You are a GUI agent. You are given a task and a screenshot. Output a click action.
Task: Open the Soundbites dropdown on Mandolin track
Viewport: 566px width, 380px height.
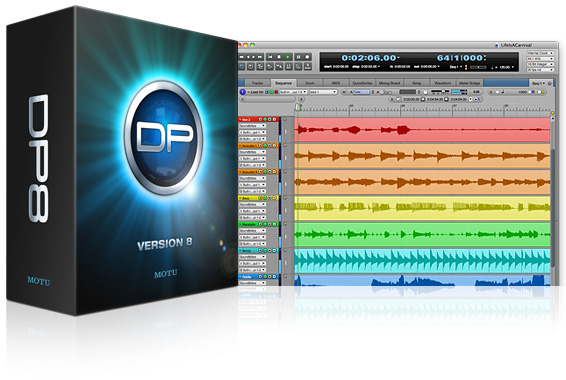tap(253, 231)
